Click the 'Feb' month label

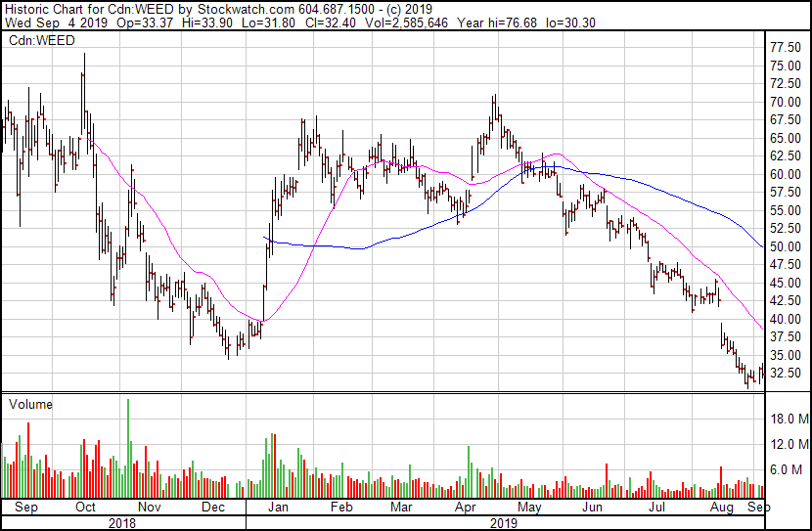[x=341, y=507]
